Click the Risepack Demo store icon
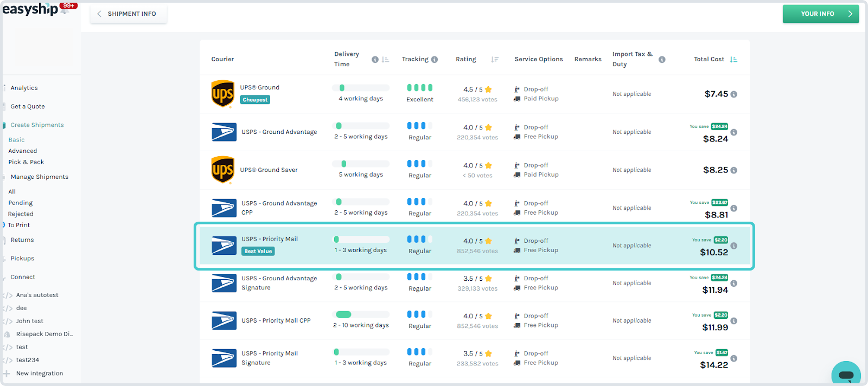868x386 pixels. point(7,334)
